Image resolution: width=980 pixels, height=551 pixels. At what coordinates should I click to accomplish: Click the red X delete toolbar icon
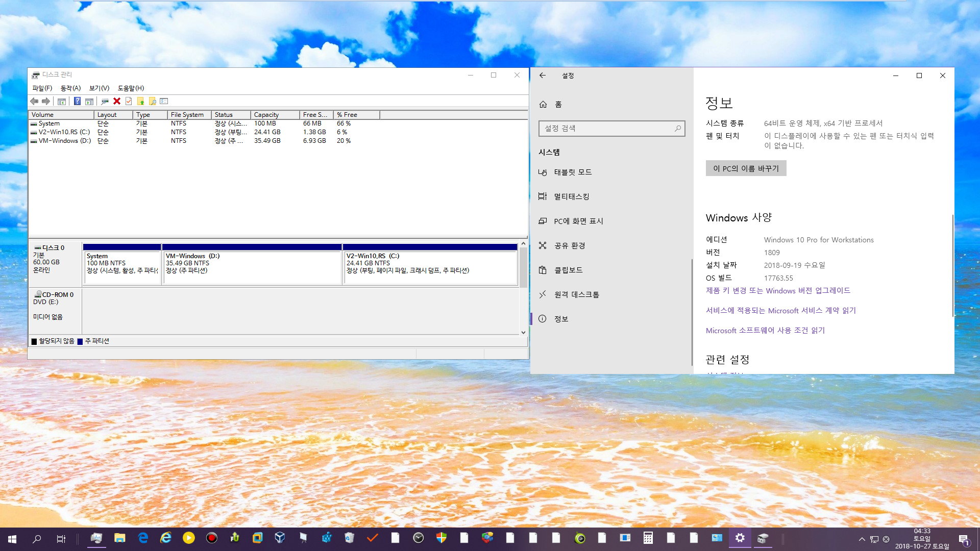click(x=117, y=101)
